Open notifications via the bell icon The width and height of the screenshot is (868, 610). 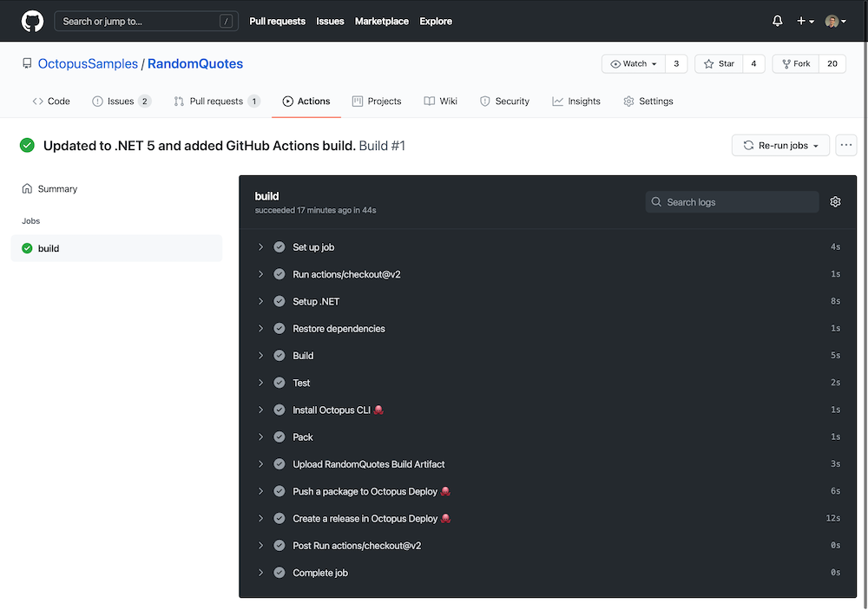tap(777, 21)
